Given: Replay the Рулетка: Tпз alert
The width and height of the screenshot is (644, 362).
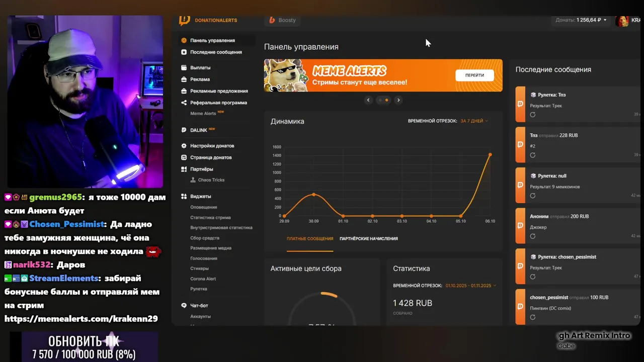Looking at the screenshot, I should click(x=533, y=115).
